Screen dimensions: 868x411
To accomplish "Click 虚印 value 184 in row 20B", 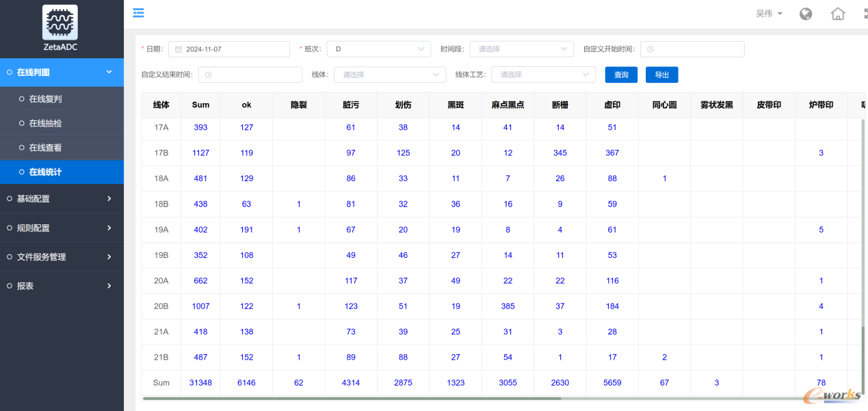I will pyautogui.click(x=612, y=306).
